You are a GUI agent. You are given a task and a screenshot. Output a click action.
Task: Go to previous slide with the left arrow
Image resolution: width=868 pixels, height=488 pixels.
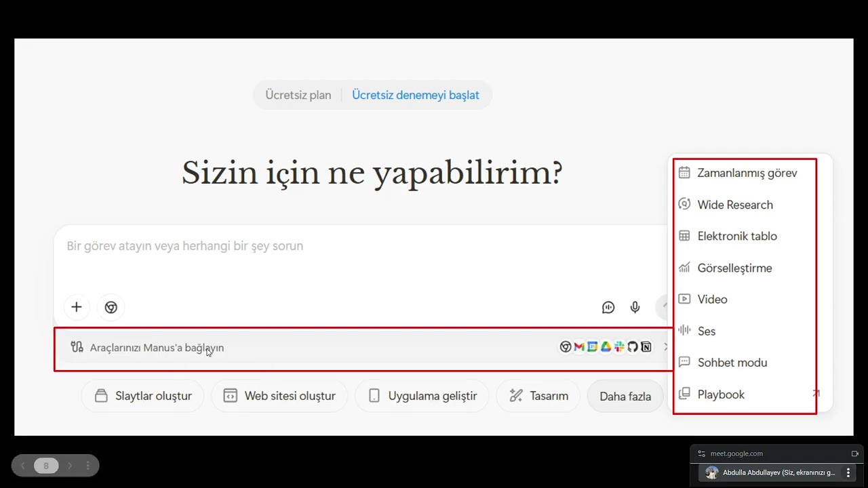click(x=22, y=466)
